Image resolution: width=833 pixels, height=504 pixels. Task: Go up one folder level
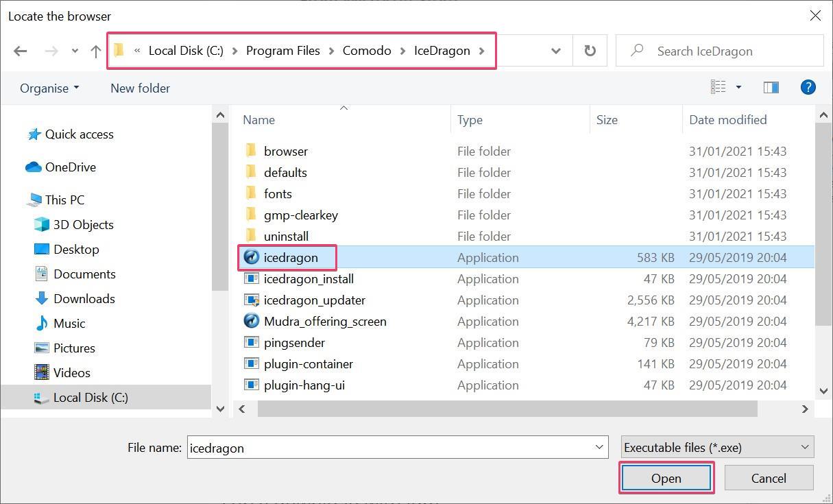[x=96, y=51]
